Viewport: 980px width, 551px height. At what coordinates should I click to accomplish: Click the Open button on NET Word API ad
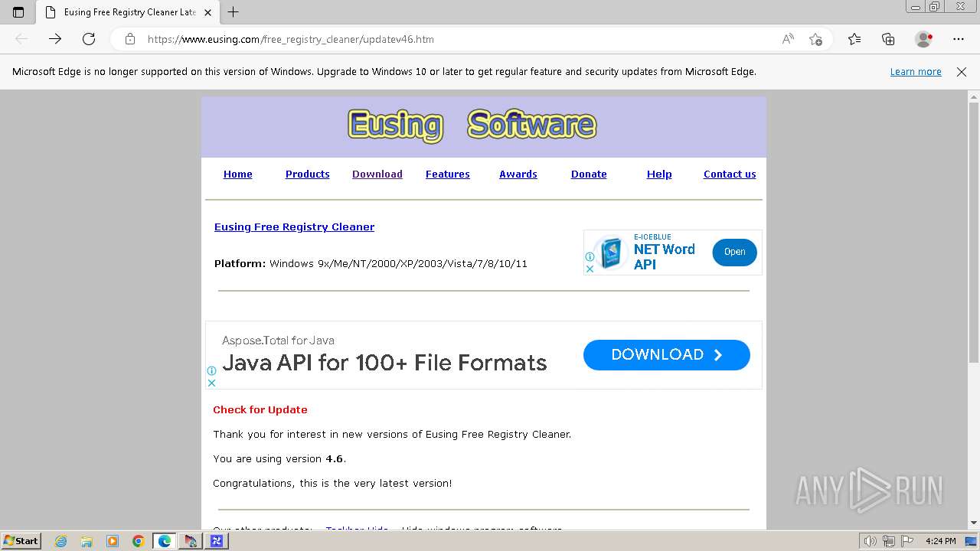click(735, 253)
